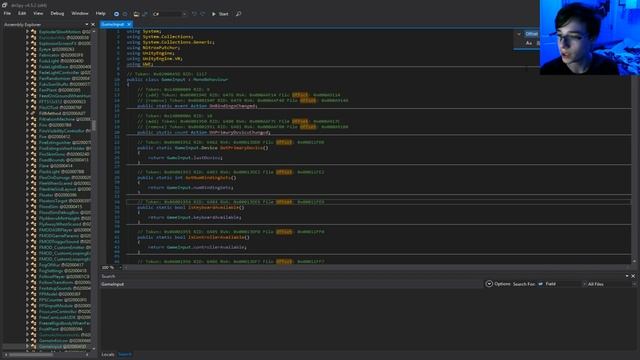This screenshot has width=640, height=360.
Task: Click the MonoBehaviour base class reference
Action: tap(211, 79)
